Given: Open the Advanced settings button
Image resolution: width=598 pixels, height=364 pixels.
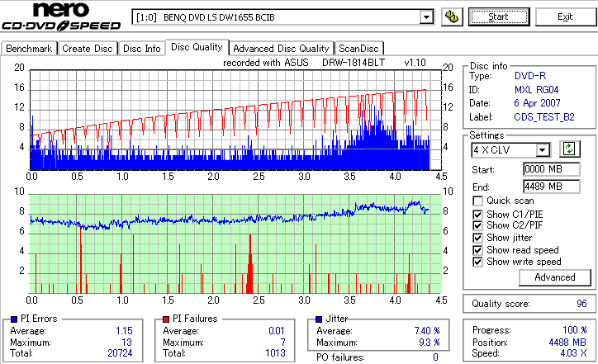Looking at the screenshot, I should click(555, 277).
